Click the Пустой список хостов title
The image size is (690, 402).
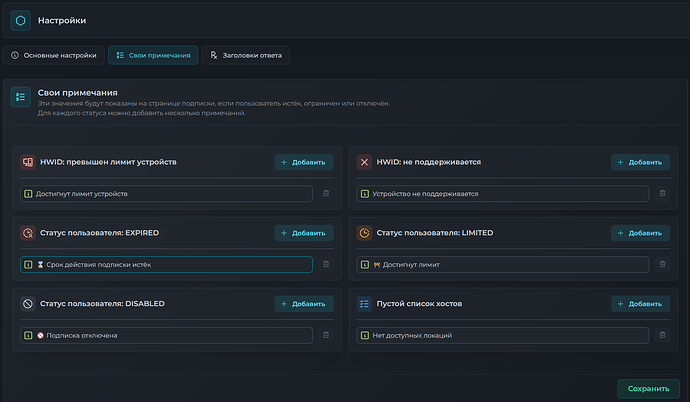(x=419, y=304)
